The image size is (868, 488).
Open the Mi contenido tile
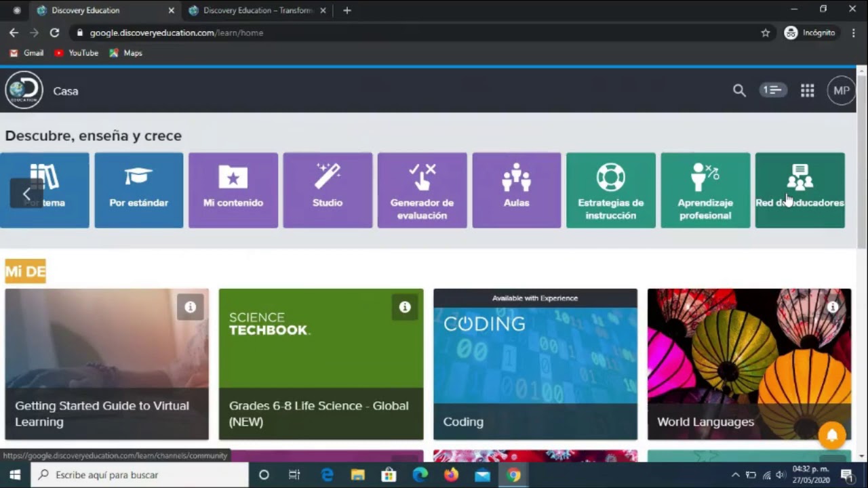233,190
